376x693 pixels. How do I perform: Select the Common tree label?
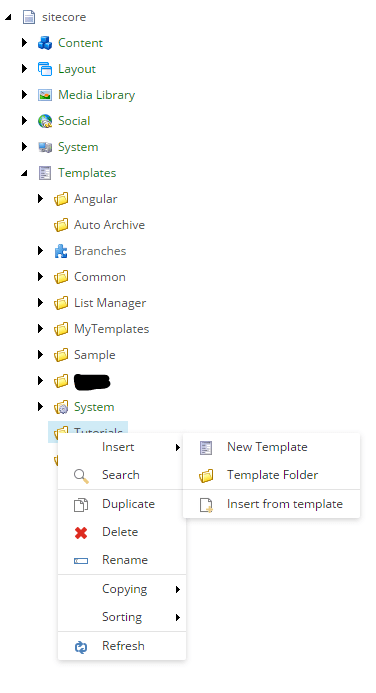(x=99, y=277)
